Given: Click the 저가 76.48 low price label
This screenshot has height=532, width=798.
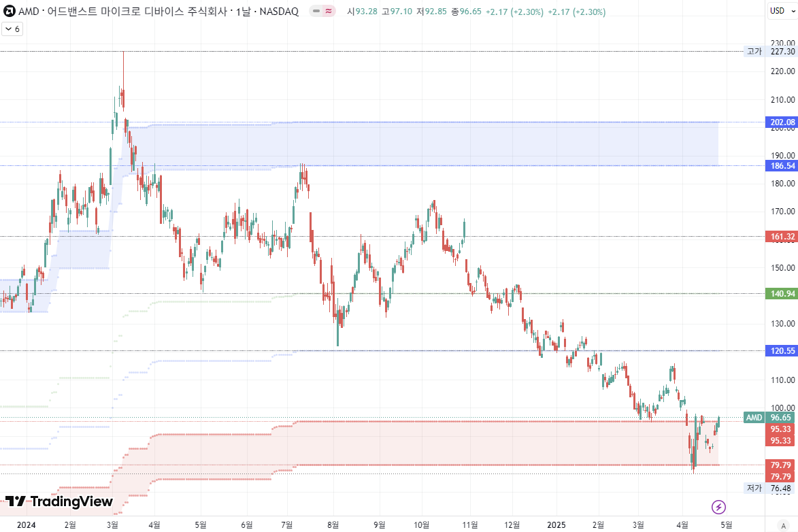Looking at the screenshot, I should tap(769, 488).
